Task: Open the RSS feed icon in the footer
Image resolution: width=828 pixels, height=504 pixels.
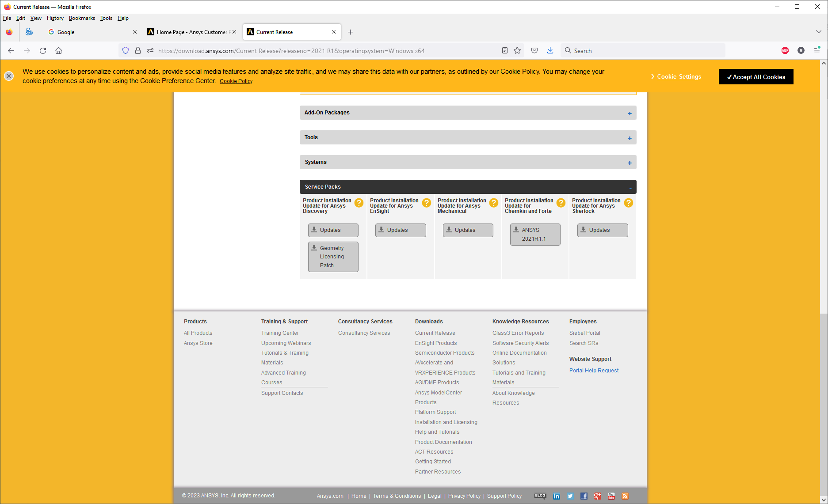Action: pos(625,496)
